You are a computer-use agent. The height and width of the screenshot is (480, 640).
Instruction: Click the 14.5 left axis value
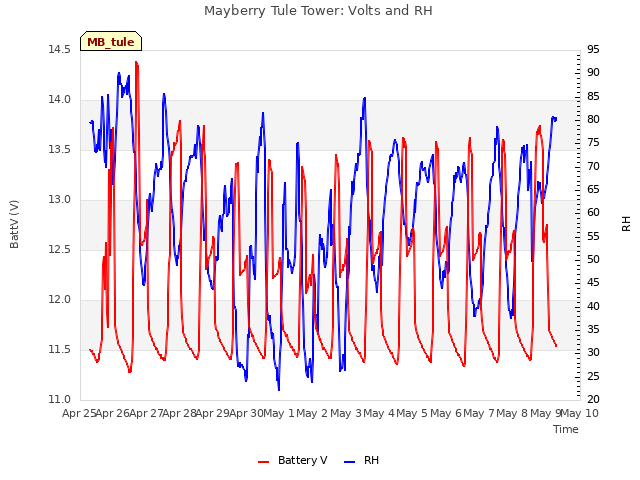[60, 49]
